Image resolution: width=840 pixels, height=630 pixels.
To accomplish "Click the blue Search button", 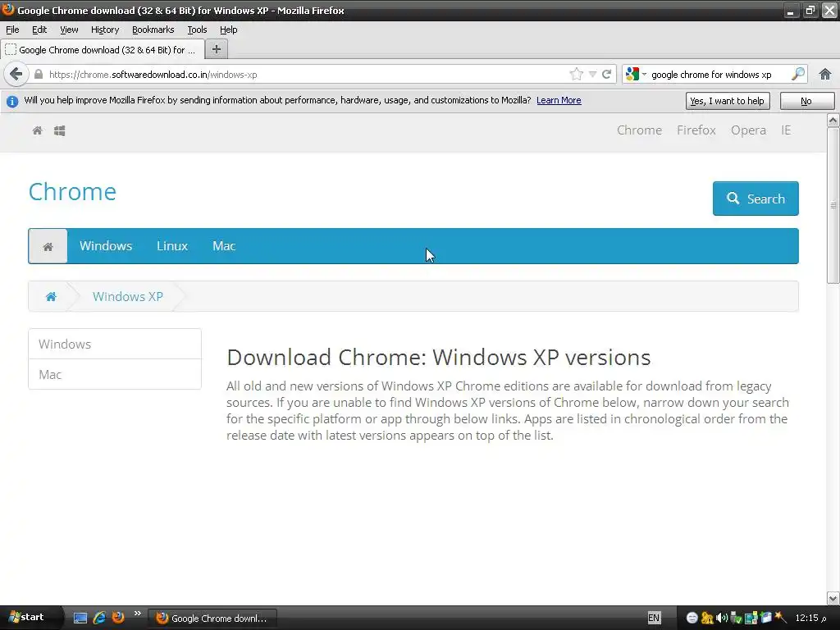I will pyautogui.click(x=756, y=199).
